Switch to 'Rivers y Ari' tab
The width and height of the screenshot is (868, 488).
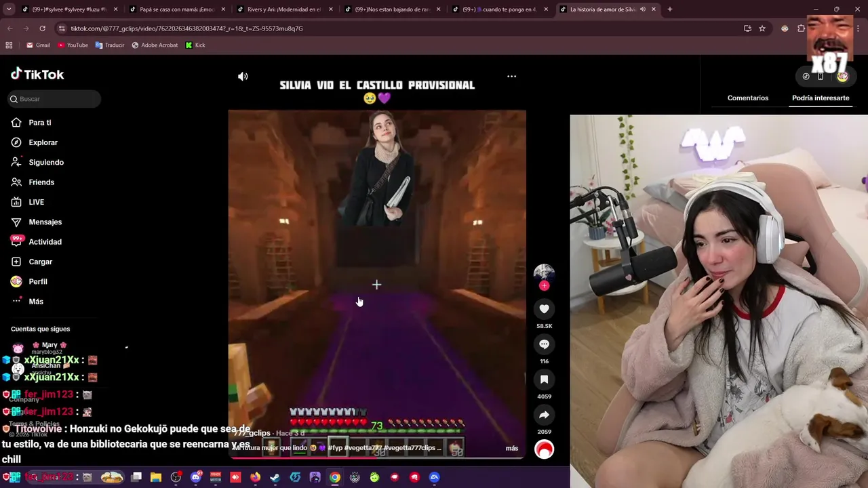(x=283, y=9)
